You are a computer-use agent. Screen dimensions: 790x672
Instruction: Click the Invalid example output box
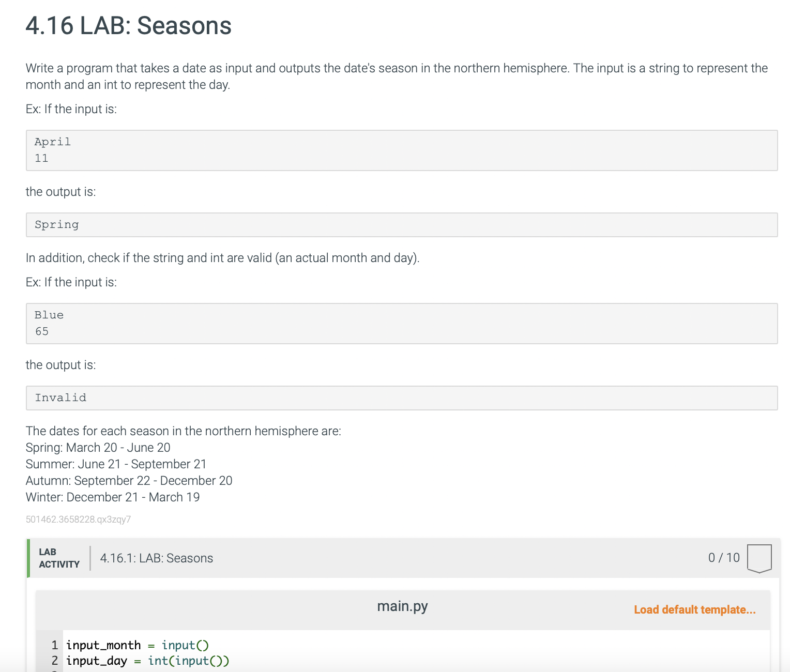(401, 398)
